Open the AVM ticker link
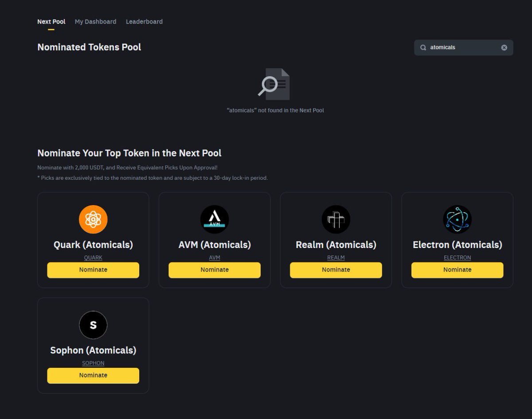 coord(215,257)
